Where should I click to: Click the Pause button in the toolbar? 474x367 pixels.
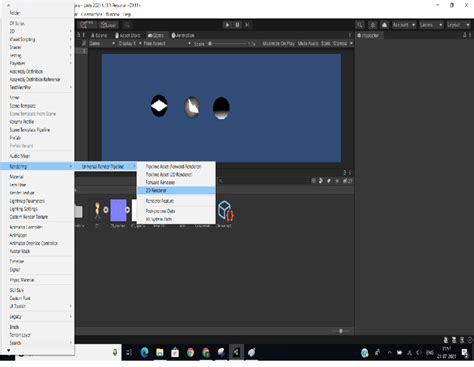237,25
